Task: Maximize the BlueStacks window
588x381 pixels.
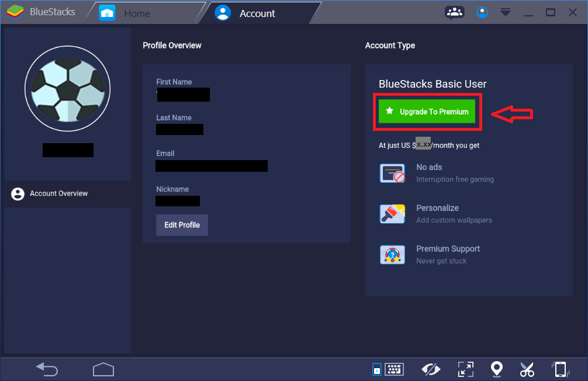Action: [551, 12]
